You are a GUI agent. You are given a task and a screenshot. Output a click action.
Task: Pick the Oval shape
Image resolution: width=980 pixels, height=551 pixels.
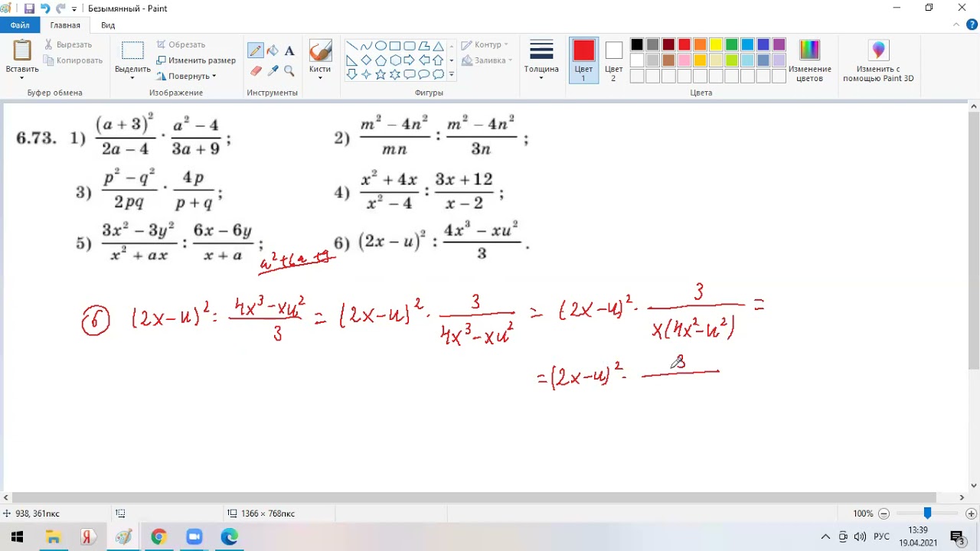coord(381,46)
